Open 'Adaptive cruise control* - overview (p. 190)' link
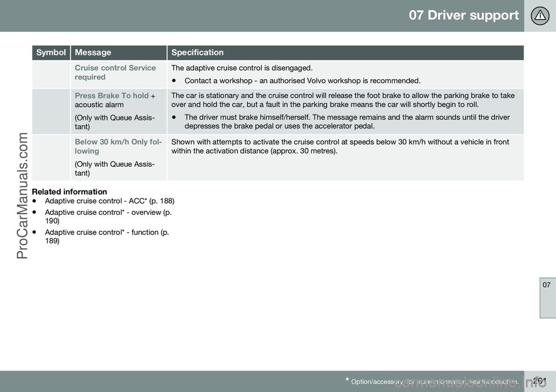Image resolution: width=556 pixels, height=392 pixels. [x=108, y=217]
